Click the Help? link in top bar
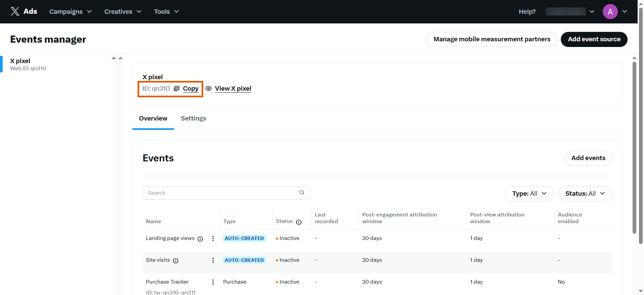The width and height of the screenshot is (644, 295). point(527,11)
